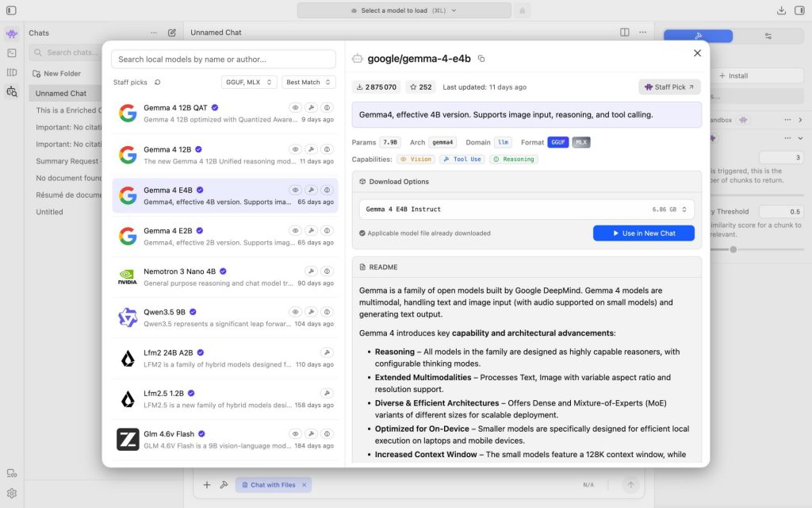Click tool-use icon on Gemma 4 12B QAT row
The width and height of the screenshot is (812, 508).
coord(311,108)
